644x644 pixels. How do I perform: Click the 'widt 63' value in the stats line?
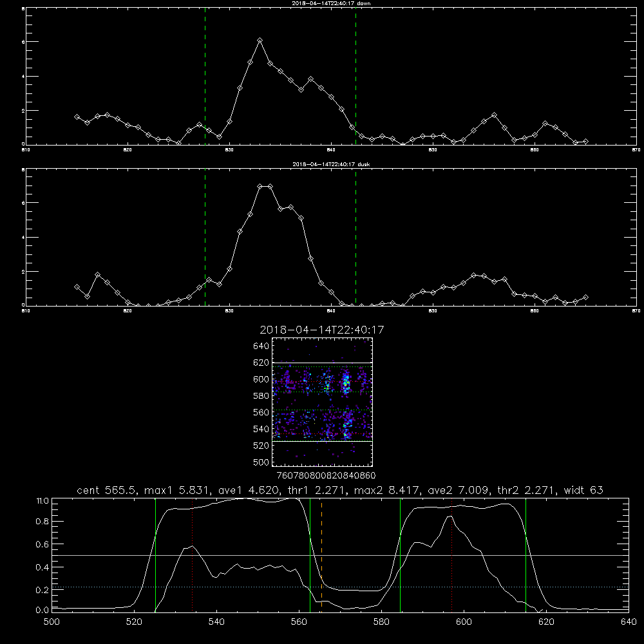(x=583, y=490)
